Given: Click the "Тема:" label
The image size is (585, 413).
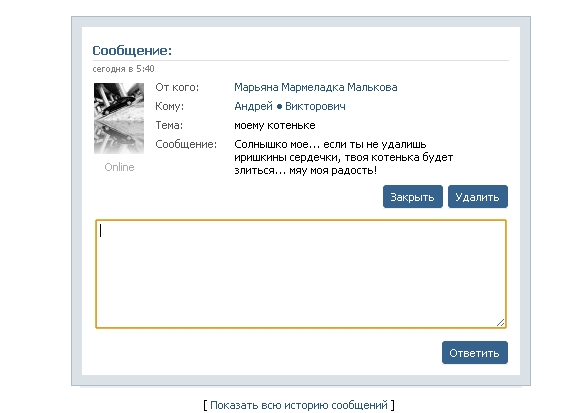Looking at the screenshot, I should point(169,125).
